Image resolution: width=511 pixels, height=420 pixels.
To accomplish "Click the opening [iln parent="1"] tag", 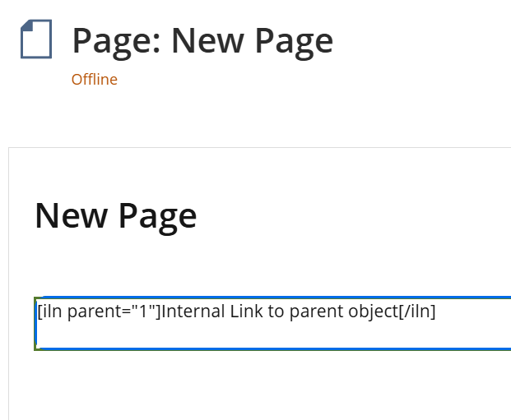I will [99, 312].
